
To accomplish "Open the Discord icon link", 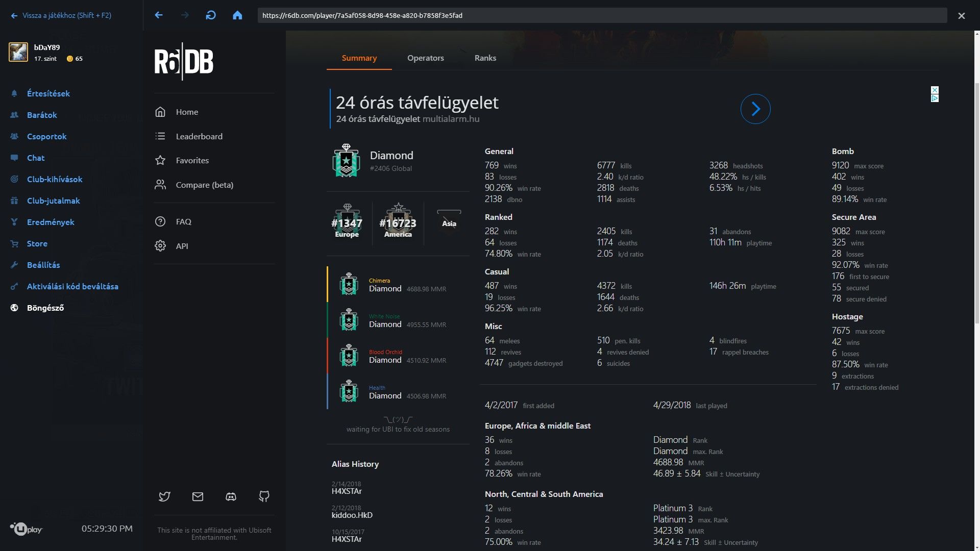I will coord(231,496).
